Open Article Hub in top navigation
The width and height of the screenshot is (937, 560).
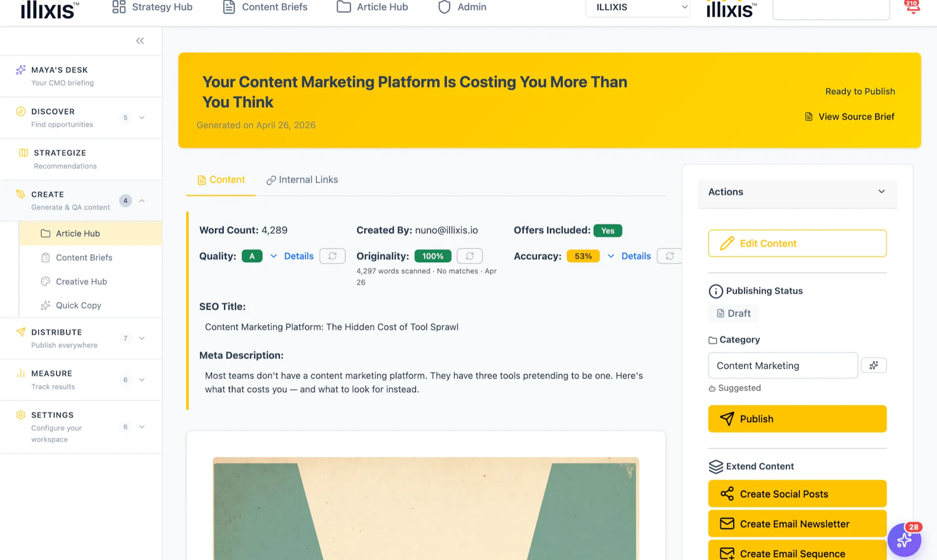click(x=372, y=7)
